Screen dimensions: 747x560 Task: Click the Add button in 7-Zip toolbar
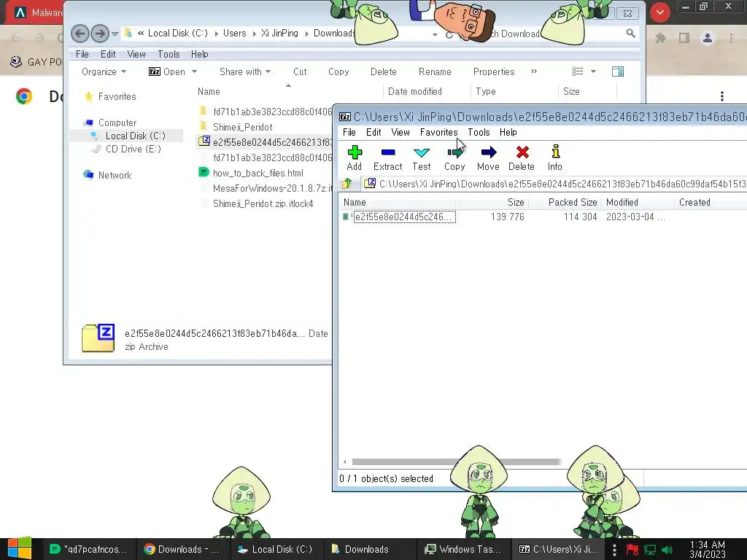pyautogui.click(x=355, y=158)
